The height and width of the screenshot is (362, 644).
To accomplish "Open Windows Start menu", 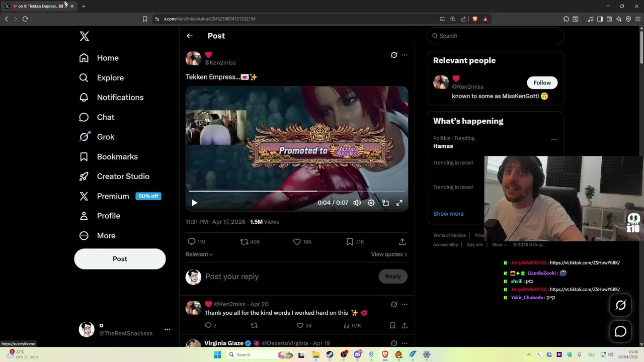I will (217, 354).
